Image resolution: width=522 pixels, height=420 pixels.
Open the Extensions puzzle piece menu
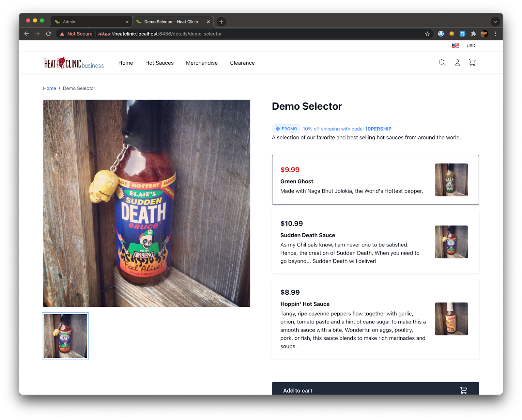473,34
